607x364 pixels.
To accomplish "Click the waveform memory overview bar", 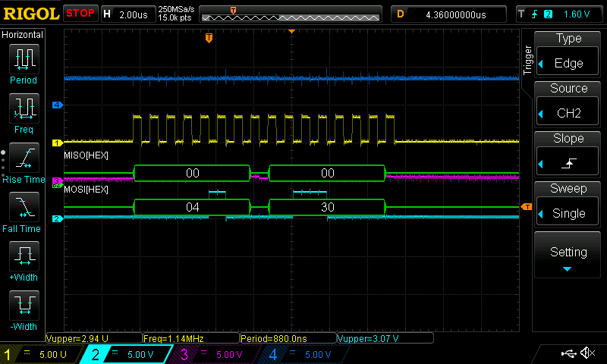I will click(x=291, y=14).
